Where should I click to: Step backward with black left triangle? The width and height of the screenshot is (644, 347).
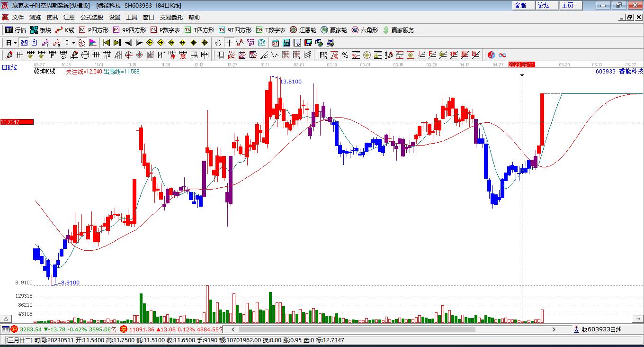coord(128,43)
